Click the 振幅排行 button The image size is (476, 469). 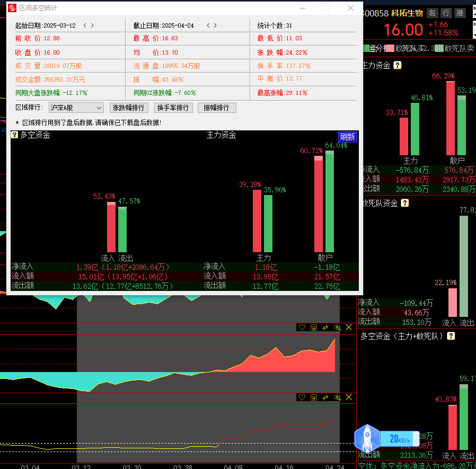point(217,108)
